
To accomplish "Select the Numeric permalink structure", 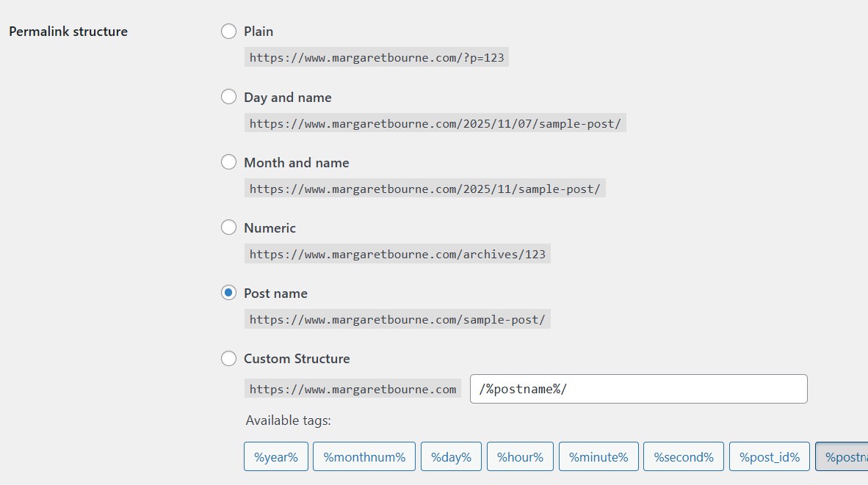I will (228, 227).
